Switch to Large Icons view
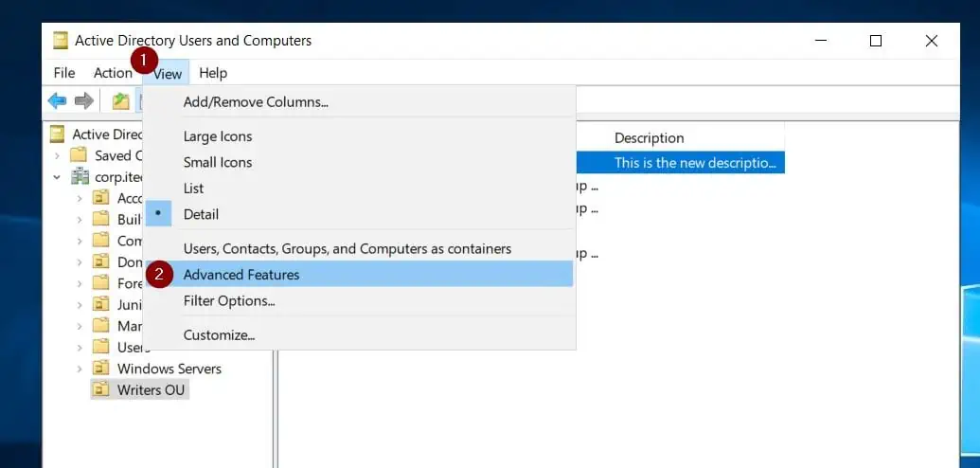 point(359,136)
